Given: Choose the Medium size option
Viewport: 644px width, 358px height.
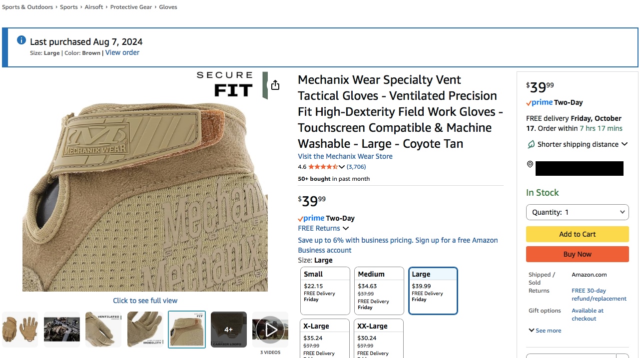Looking at the screenshot, I should [379, 291].
